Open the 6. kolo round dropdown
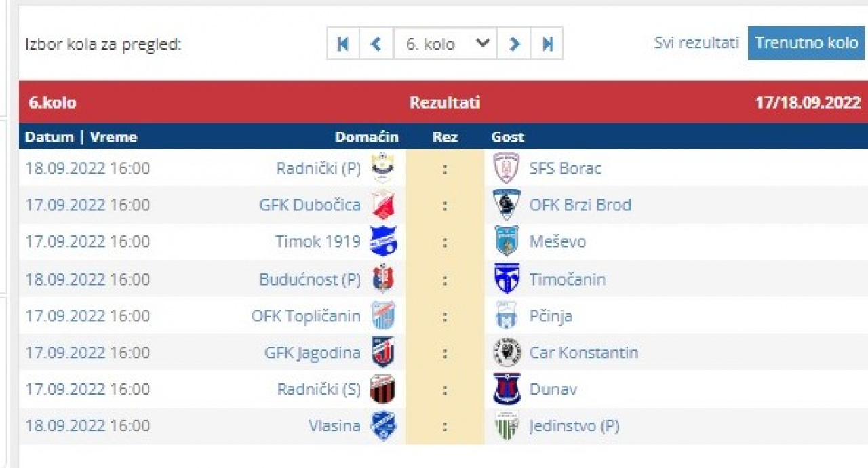The width and height of the screenshot is (868, 468). pyautogui.click(x=446, y=44)
